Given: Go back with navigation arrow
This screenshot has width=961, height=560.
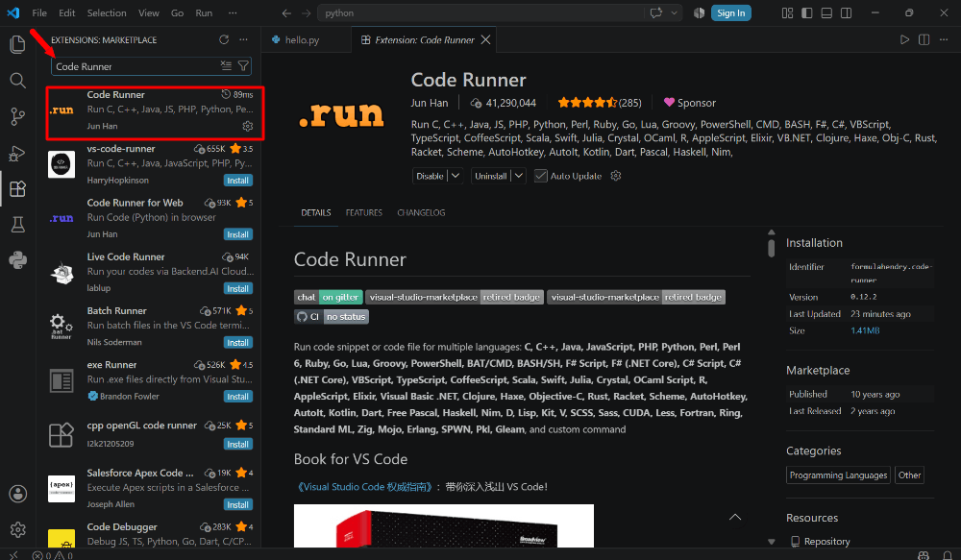Looking at the screenshot, I should (x=286, y=12).
